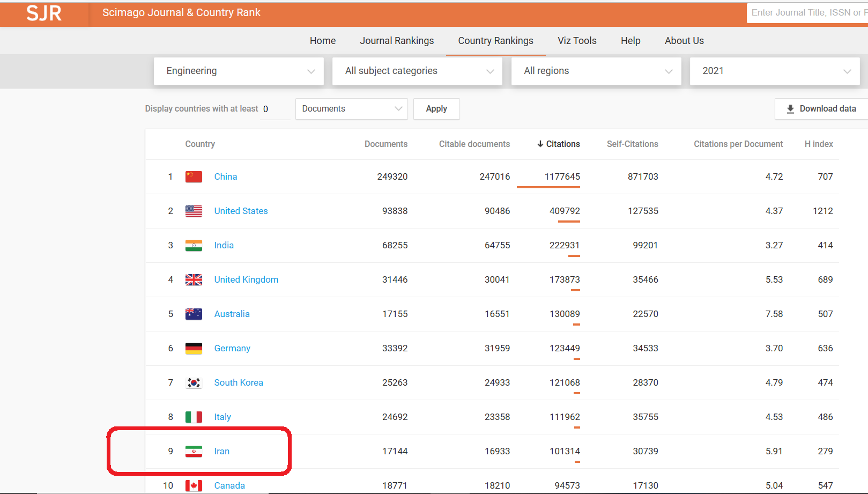The height and width of the screenshot is (494, 868).
Task: Click the Download data button
Action: (x=821, y=109)
